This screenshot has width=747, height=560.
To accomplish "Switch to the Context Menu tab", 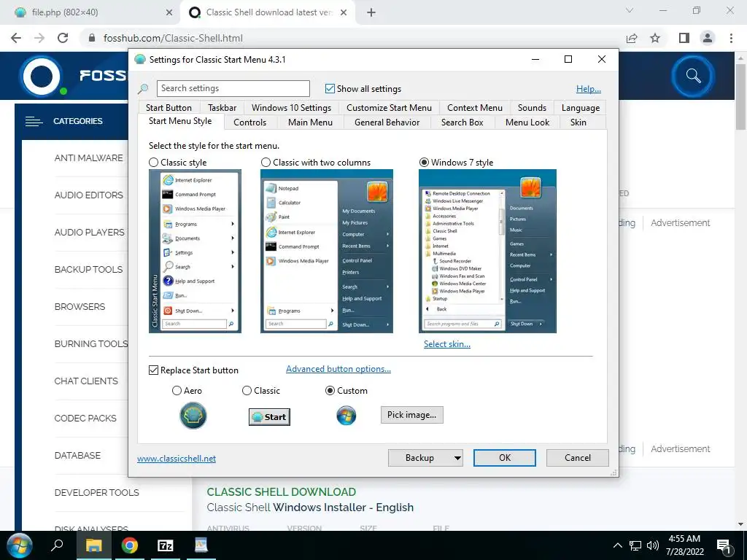I will [474, 108].
